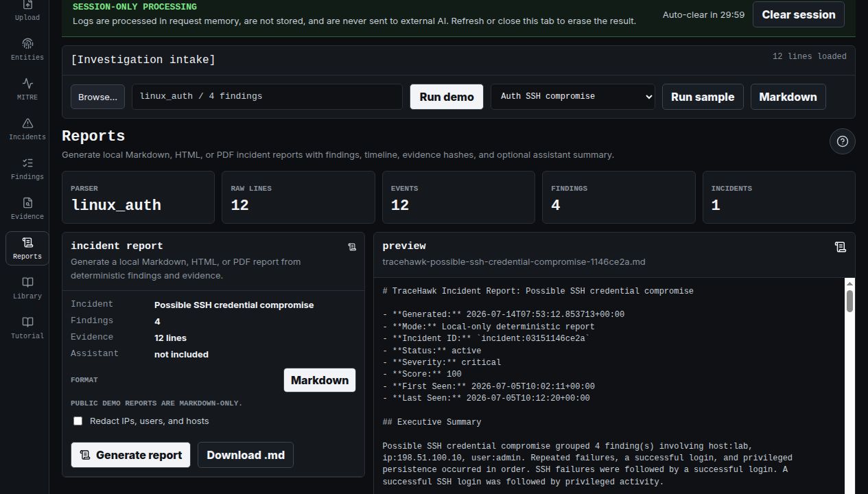Toggle Redact IPs, users, and hosts checkbox
Image resolution: width=868 pixels, height=494 pixels.
pos(78,421)
